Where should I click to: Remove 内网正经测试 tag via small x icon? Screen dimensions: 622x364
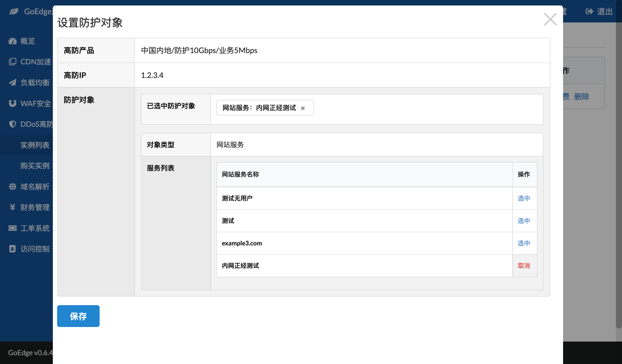point(303,108)
